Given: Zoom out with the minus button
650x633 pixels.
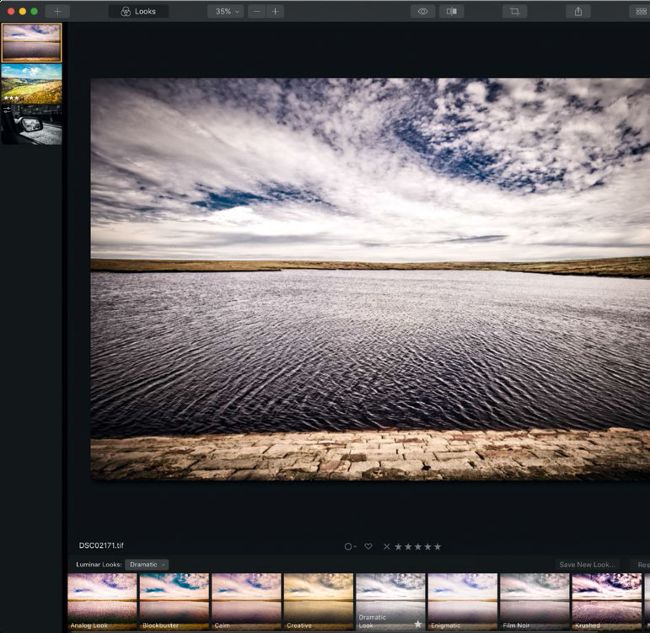Looking at the screenshot, I should point(257,11).
